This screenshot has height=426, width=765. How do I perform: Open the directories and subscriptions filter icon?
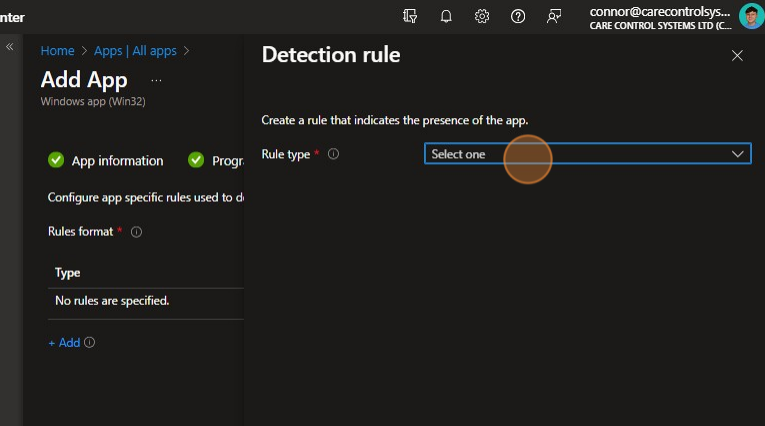410,16
